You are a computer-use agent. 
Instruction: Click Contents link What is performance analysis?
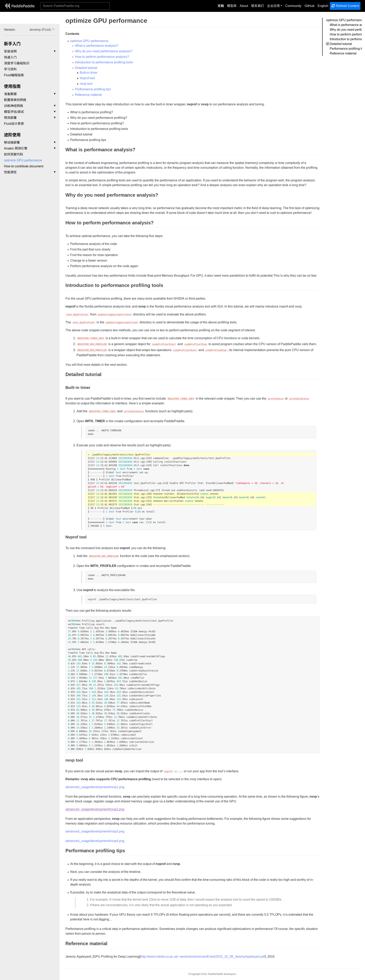point(96,46)
